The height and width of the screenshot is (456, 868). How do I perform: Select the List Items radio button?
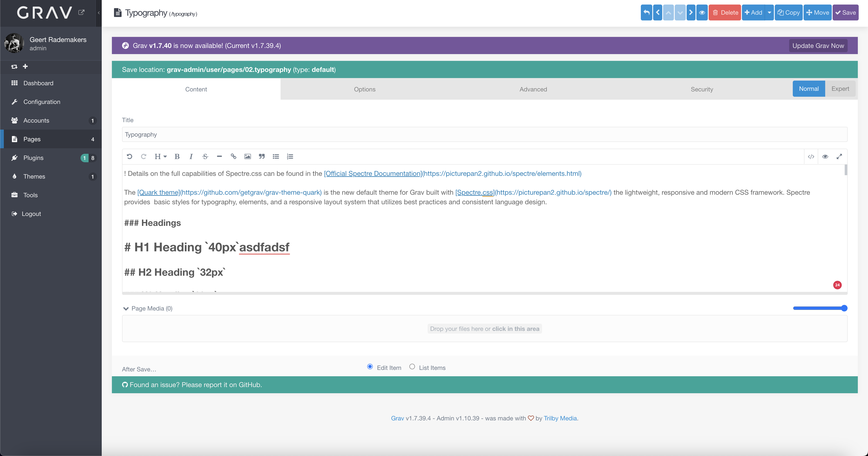point(412,367)
